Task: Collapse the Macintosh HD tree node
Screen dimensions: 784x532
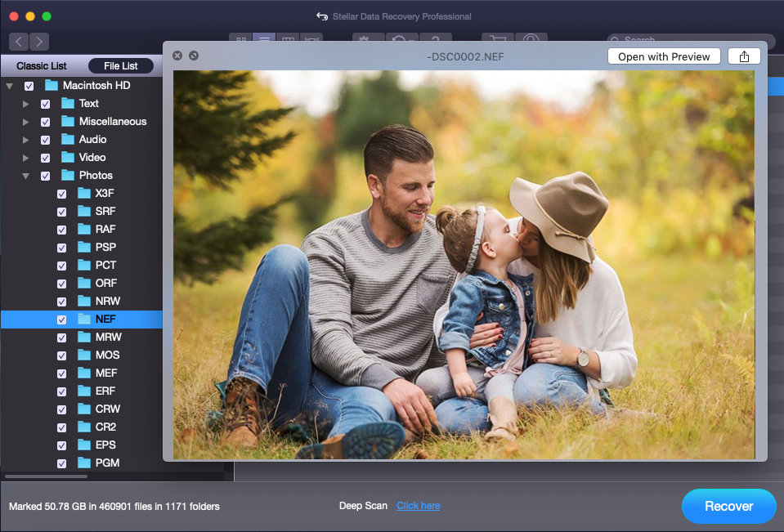Action: (10, 86)
